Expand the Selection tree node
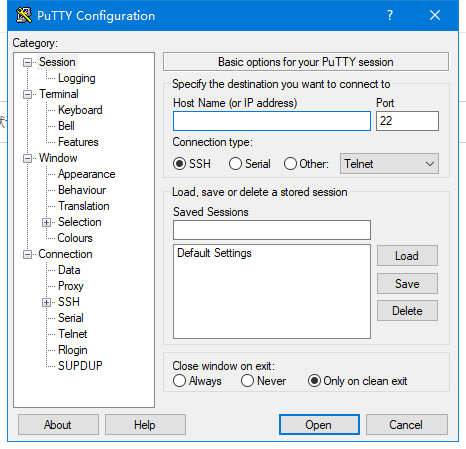Viewport: 466px width, 449px height. (47, 222)
